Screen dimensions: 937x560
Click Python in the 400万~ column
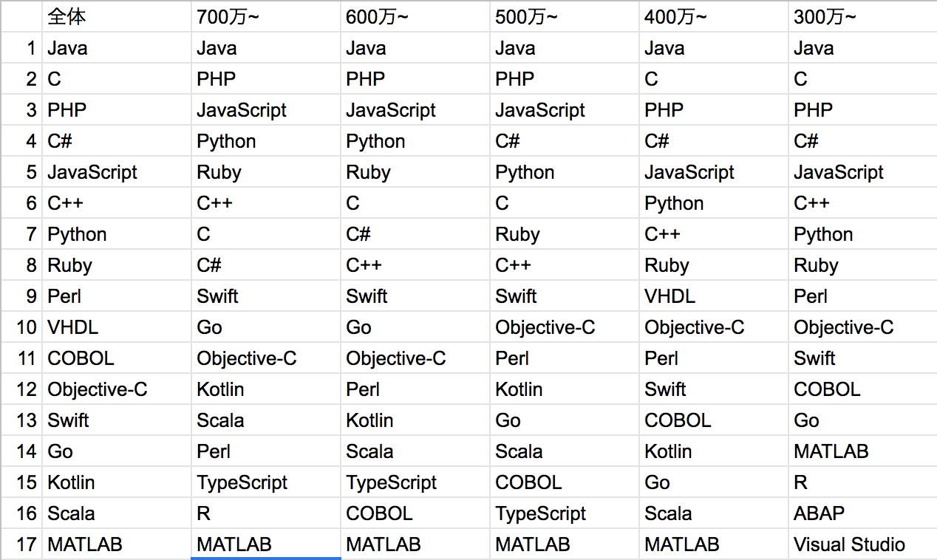pyautogui.click(x=674, y=204)
